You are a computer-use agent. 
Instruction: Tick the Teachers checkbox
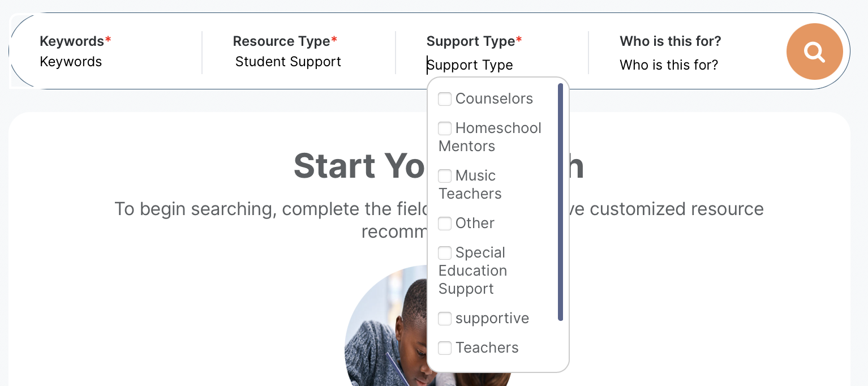pyautogui.click(x=445, y=348)
